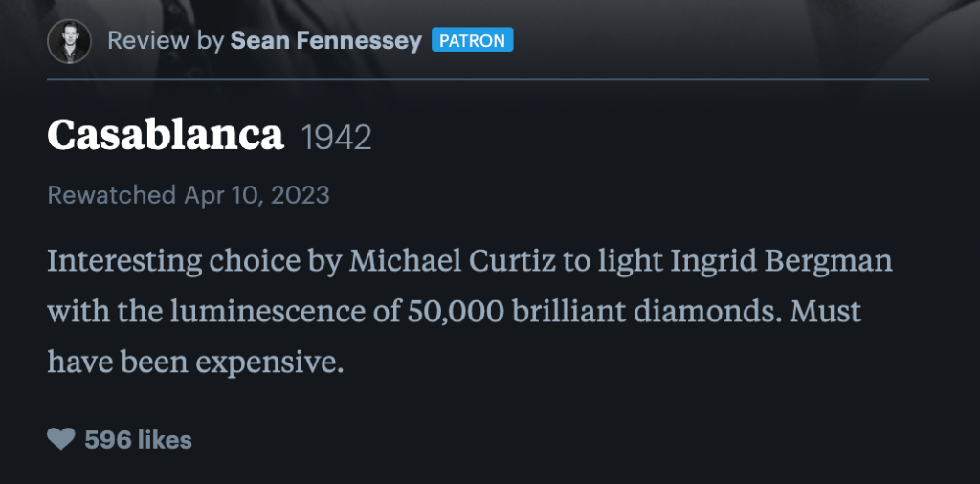
Task: Click day "10" in the rewatched date
Action: [245, 195]
